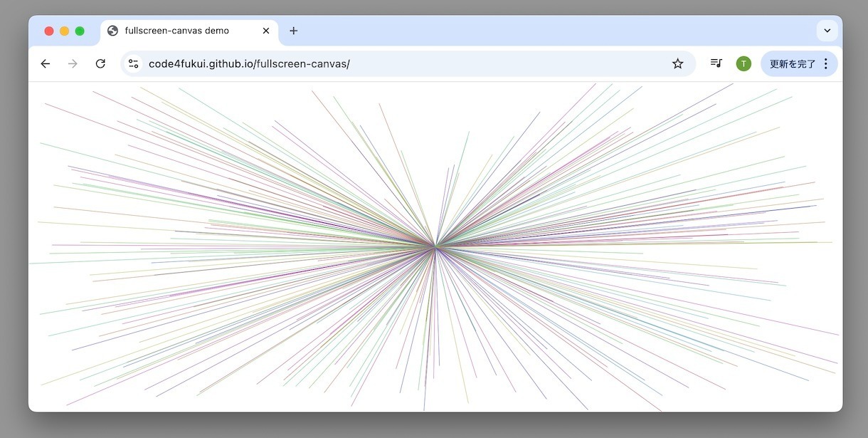This screenshot has height=438, width=868.
Task: Open the green T profile avatar
Action: tap(743, 64)
